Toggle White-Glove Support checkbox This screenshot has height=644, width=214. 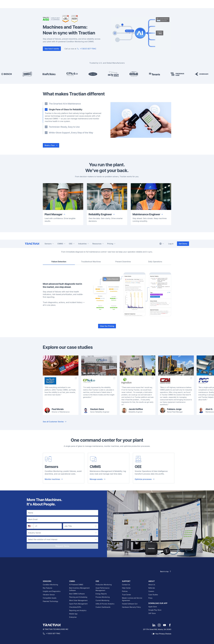click(46, 133)
